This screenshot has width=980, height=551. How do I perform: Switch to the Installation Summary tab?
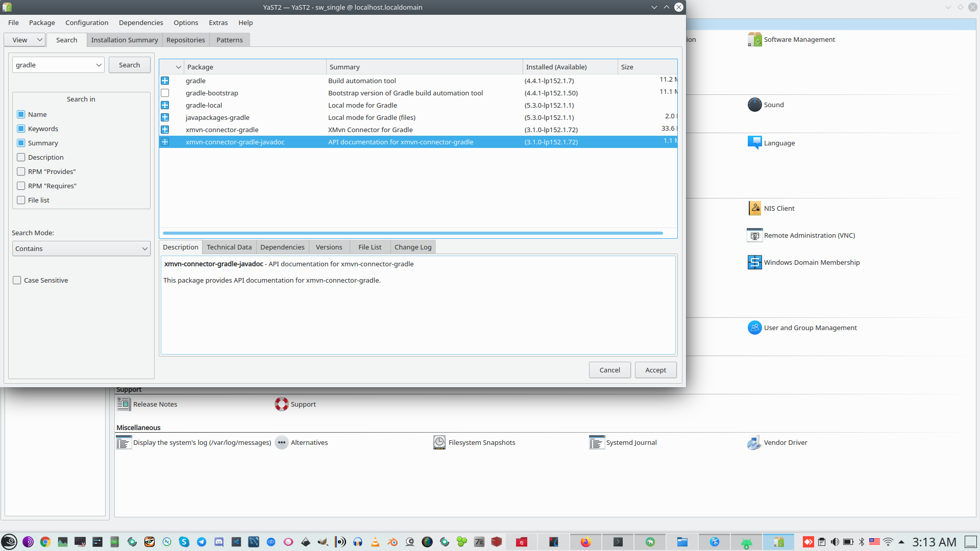coord(125,40)
